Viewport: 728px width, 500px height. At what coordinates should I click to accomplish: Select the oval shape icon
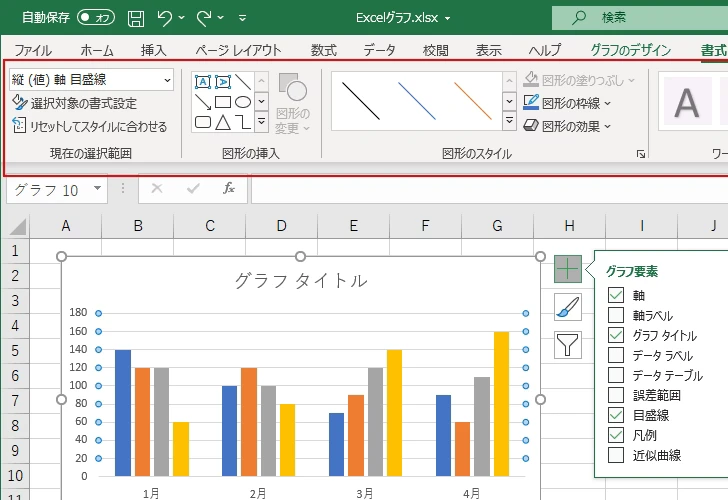point(243,102)
